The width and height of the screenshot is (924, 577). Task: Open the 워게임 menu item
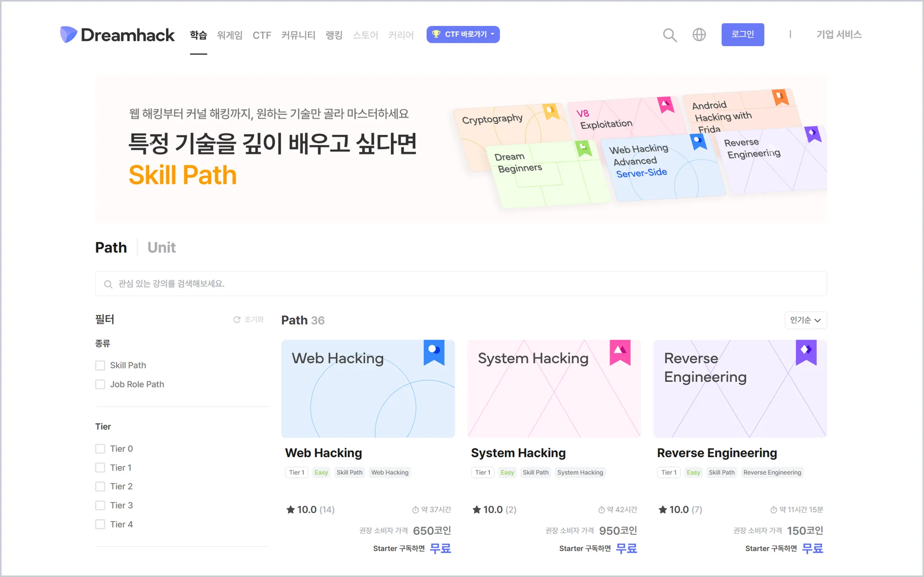click(229, 35)
